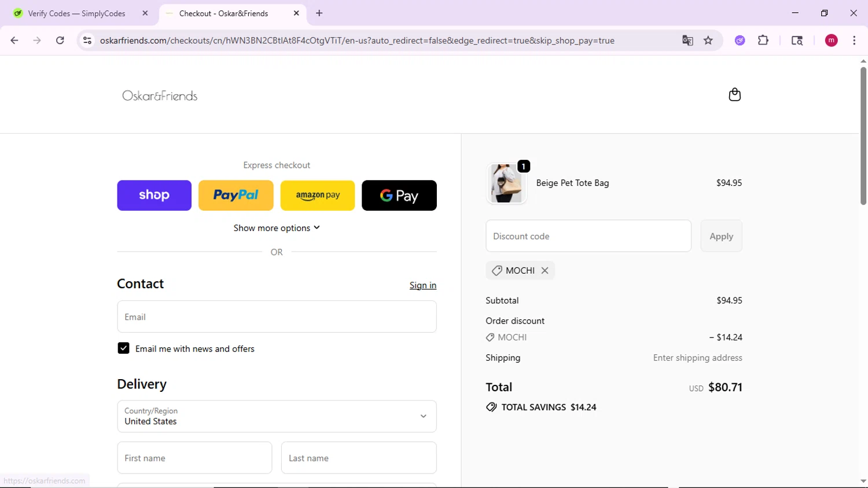Screen dimensions: 868x488
Task: Open the shopping bag cart icon
Action: pyautogui.click(x=734, y=94)
